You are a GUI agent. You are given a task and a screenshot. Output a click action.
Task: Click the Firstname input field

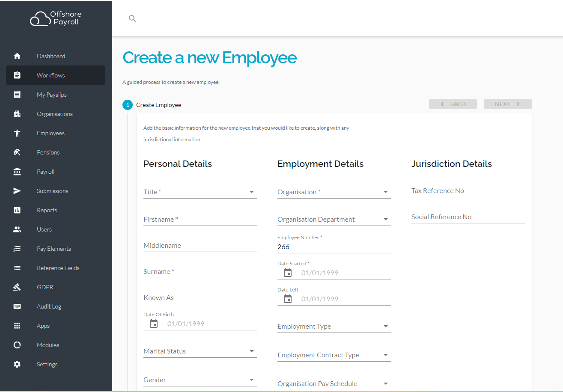(x=200, y=219)
